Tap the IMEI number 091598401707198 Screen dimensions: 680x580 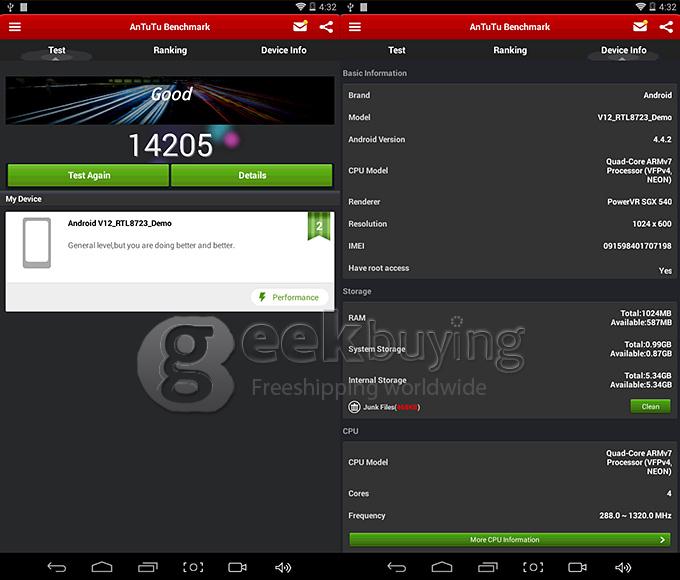tap(637, 246)
